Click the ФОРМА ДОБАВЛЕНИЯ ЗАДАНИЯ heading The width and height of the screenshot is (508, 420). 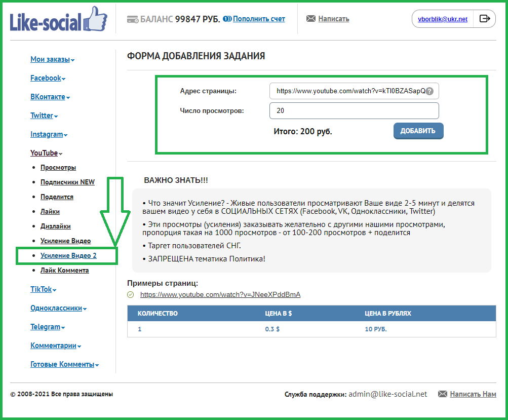[196, 56]
